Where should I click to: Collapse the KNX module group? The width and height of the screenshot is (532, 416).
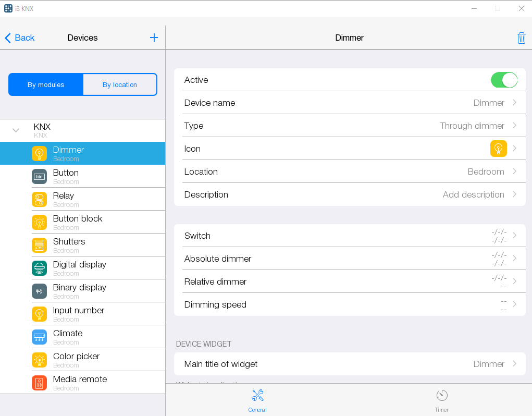[16, 130]
